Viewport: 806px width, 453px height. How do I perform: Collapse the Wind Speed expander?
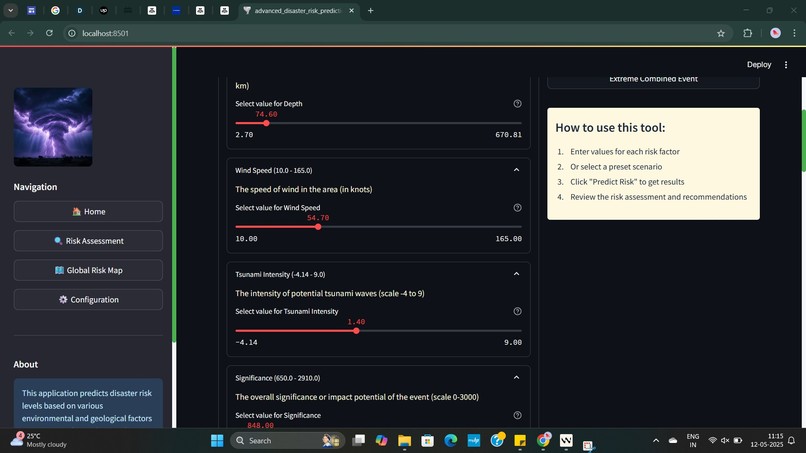tap(516, 170)
